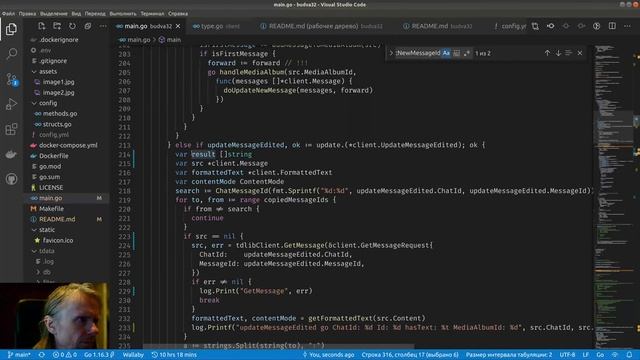
Task: Open the GitHub view in activity bar
Action: [11, 179]
